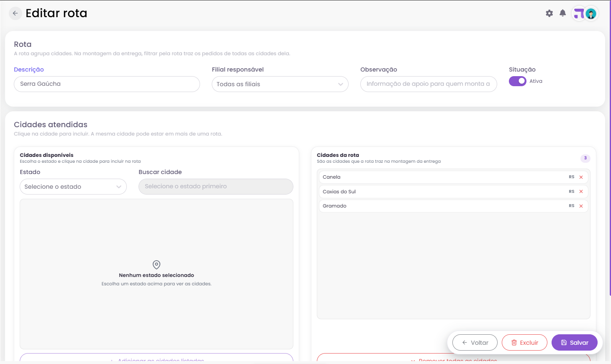Select the Canela city row
Screen dimensions: 611x364
(x=454, y=177)
